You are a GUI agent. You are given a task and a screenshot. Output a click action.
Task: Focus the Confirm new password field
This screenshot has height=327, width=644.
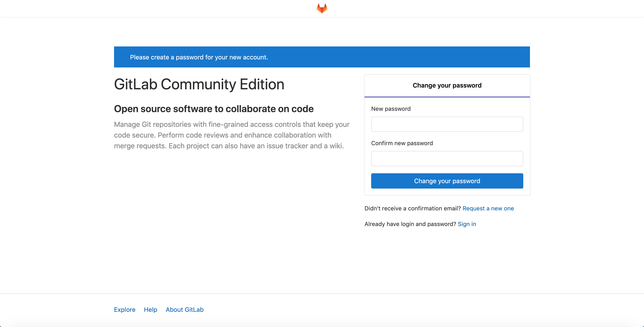click(447, 158)
